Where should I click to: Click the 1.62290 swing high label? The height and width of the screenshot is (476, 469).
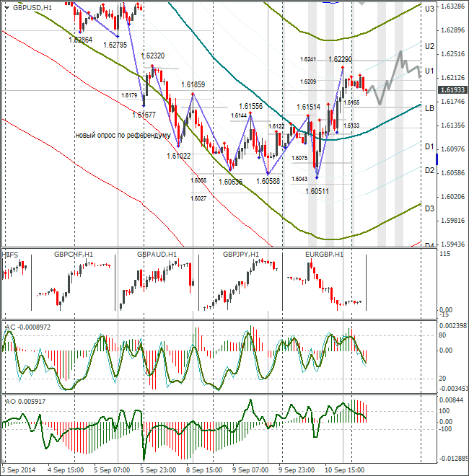[x=341, y=59]
